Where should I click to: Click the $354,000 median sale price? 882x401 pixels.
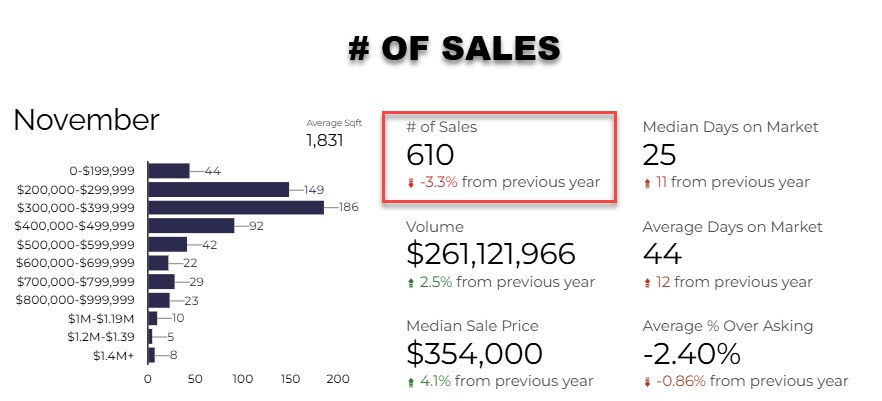[x=474, y=354]
